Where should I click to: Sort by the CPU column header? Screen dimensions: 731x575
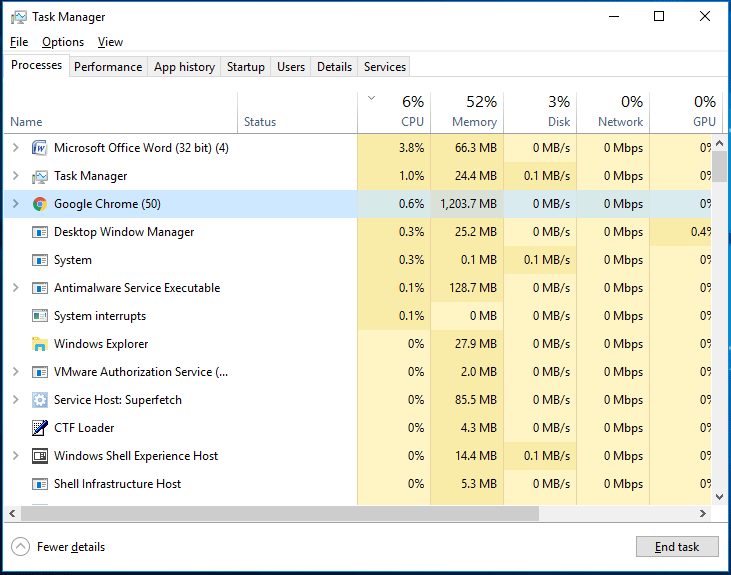[x=394, y=113]
